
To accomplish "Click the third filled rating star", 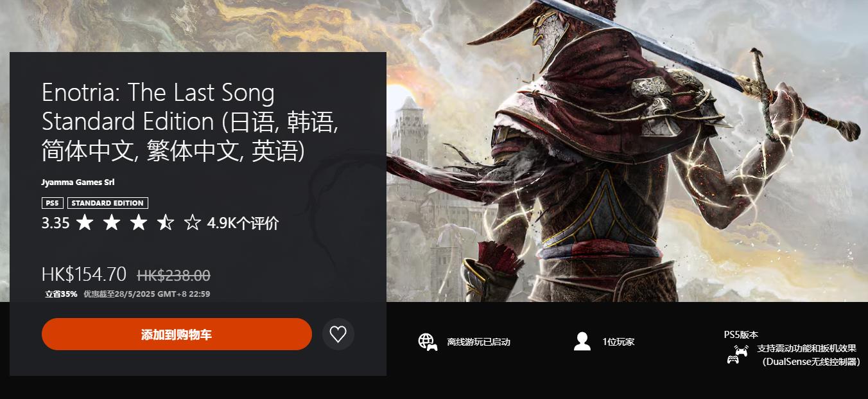I will pyautogui.click(x=139, y=223).
